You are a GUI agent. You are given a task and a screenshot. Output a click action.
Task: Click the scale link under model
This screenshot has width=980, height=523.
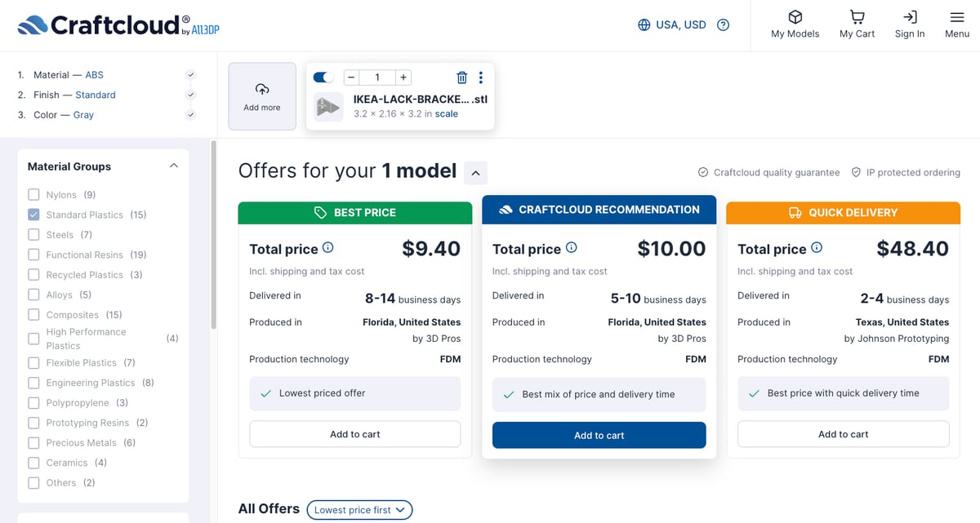tap(447, 114)
